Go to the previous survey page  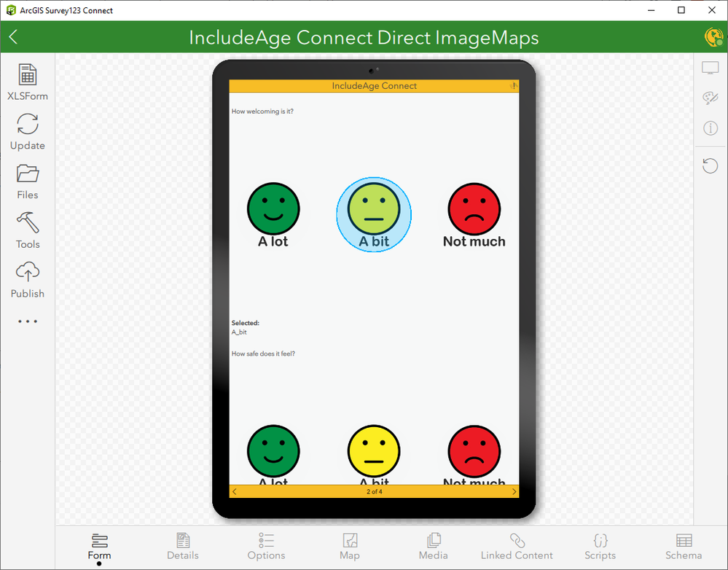click(x=235, y=491)
